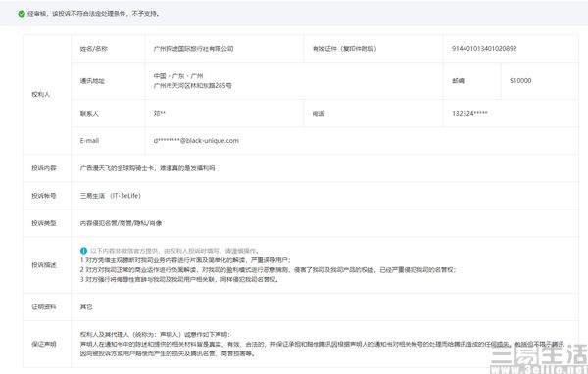The width and height of the screenshot is (588, 374).
Task: Select the notice 以下内容非微信官方提供
Action: pos(174,251)
